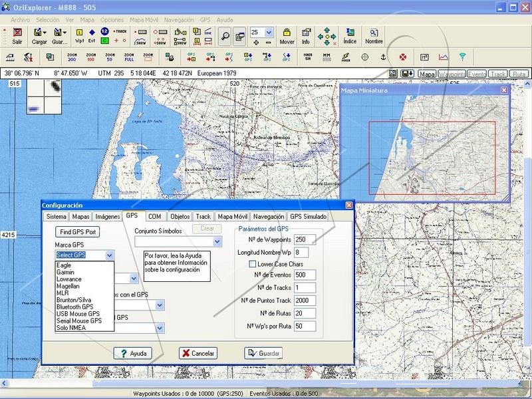Close the Mapa Miniatura window
This screenshot has height=399, width=532.
[x=504, y=90]
